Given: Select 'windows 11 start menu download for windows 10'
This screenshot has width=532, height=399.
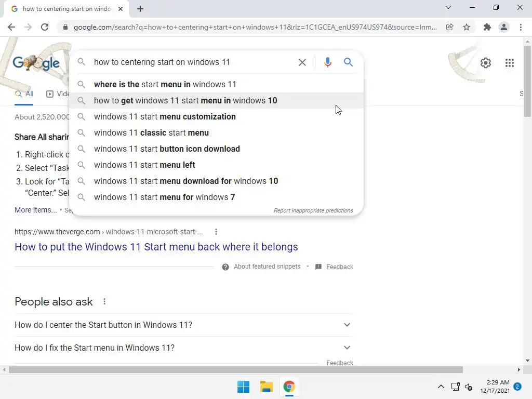Looking at the screenshot, I should click(x=216, y=181).
